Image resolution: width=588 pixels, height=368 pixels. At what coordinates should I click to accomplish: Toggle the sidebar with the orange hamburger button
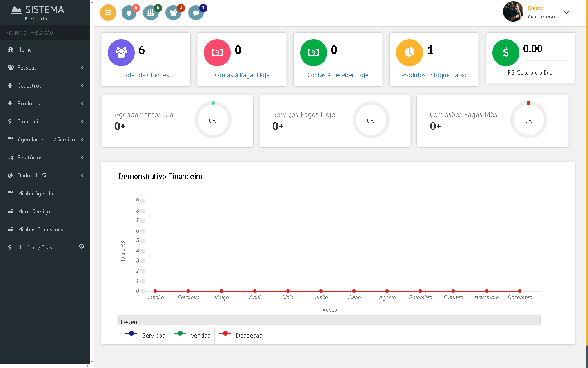(x=108, y=13)
